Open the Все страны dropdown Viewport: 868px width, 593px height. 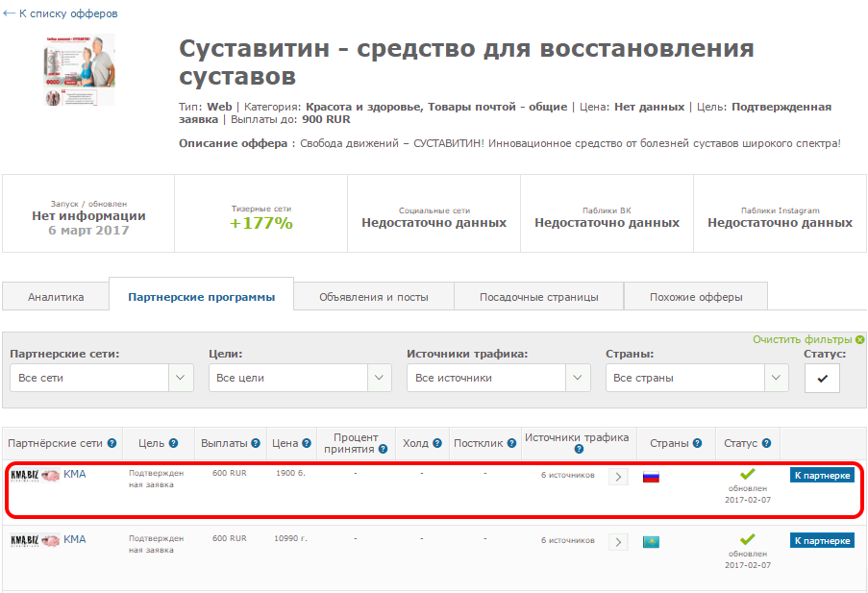(x=697, y=378)
